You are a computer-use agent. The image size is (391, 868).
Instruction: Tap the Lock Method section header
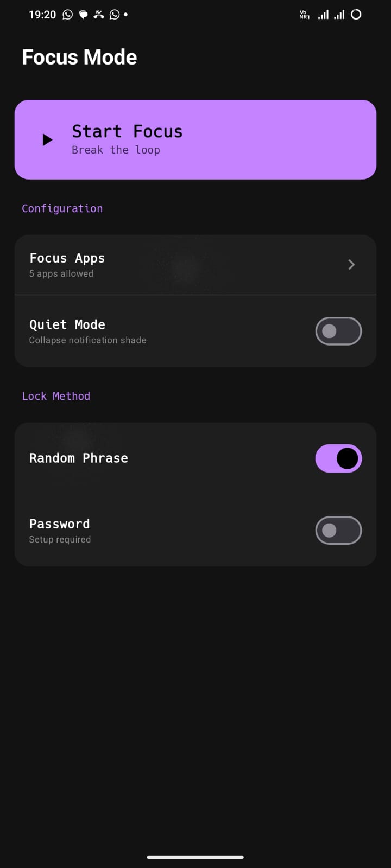56,397
